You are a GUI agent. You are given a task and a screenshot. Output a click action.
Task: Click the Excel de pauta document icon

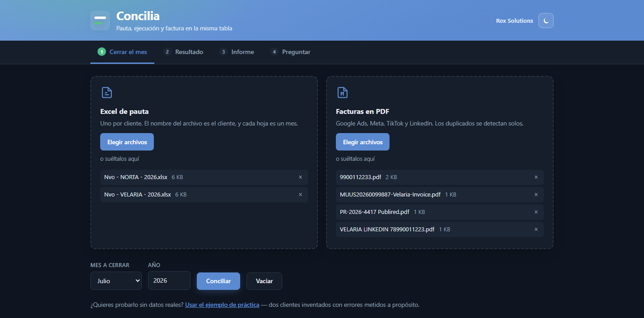click(106, 92)
